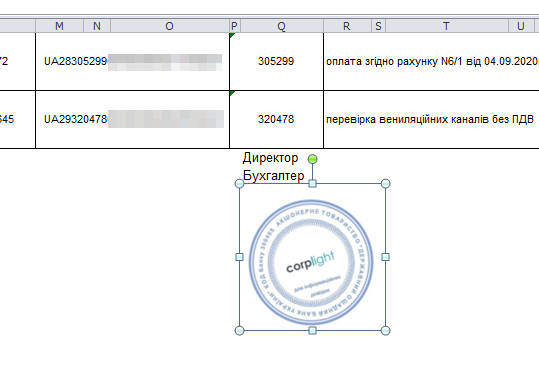
Task: Click the Директор text cell
Action: point(271,158)
